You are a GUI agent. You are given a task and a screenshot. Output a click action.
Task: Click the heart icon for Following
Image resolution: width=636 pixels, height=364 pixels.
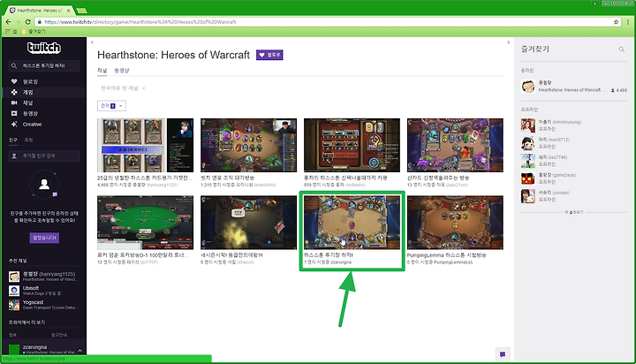click(14, 81)
